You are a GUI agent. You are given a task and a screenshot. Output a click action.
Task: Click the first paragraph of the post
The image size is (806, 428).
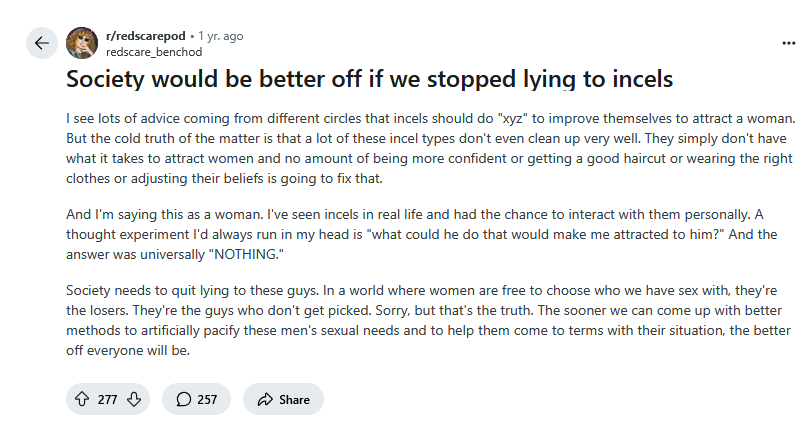coord(431,148)
